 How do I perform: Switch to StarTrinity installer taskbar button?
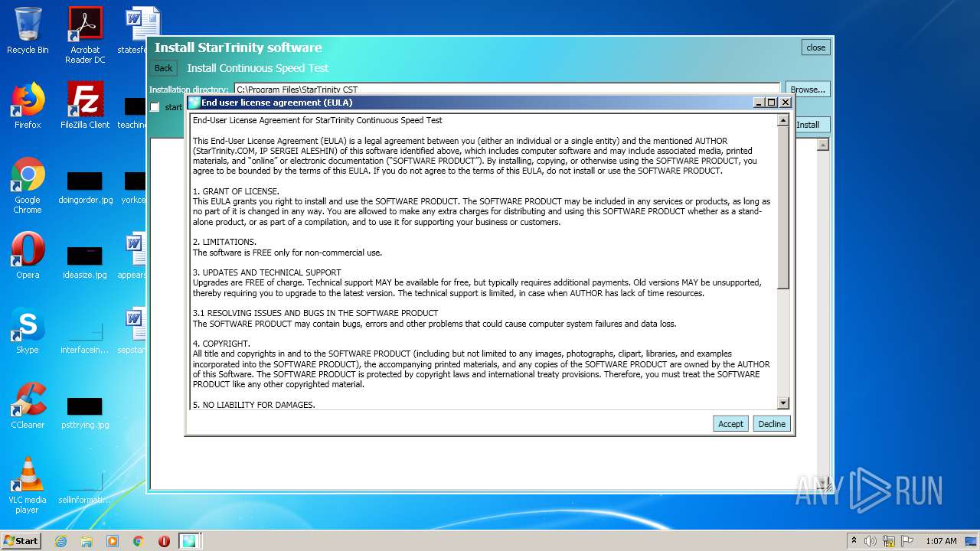point(189,541)
